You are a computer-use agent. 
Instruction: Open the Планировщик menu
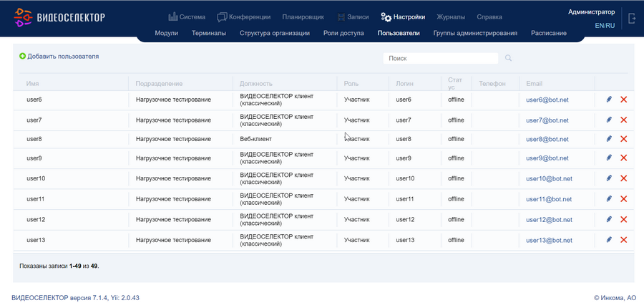[303, 17]
